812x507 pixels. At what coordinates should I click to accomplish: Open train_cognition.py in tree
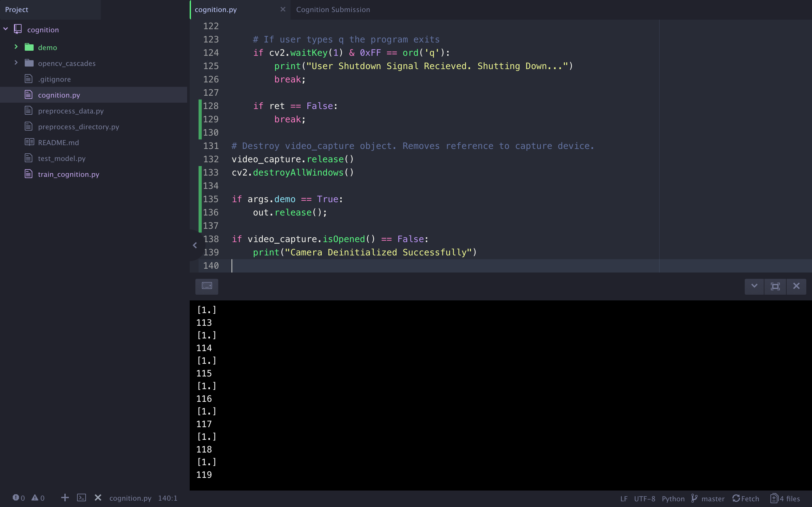[69, 174]
